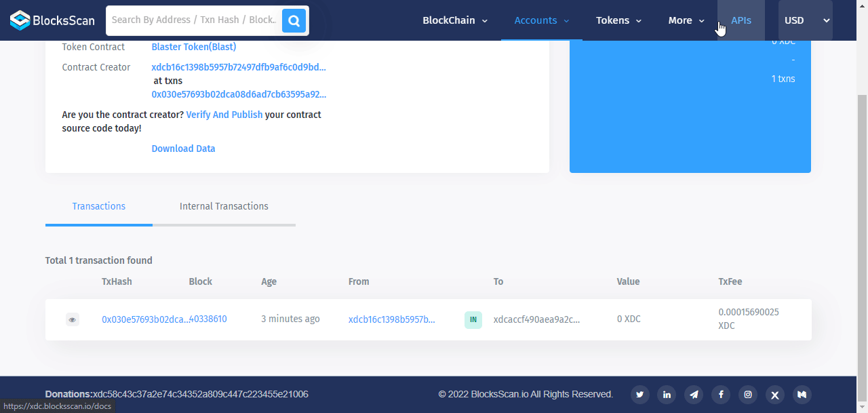Image resolution: width=868 pixels, height=413 pixels.
Task: Click the Donations address in footer
Action: point(201,394)
